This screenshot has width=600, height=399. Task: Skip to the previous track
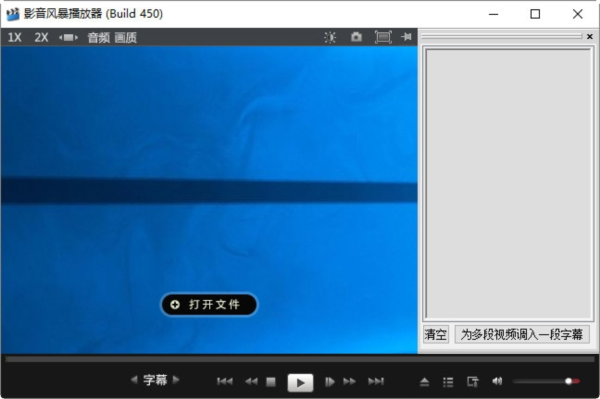(225, 381)
